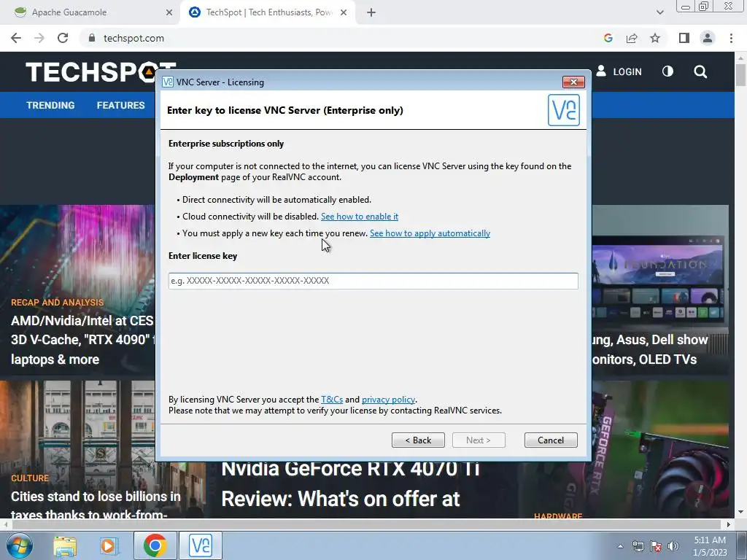Open the CULTURE category label
Image resolution: width=747 pixels, height=560 pixels.
(29, 478)
